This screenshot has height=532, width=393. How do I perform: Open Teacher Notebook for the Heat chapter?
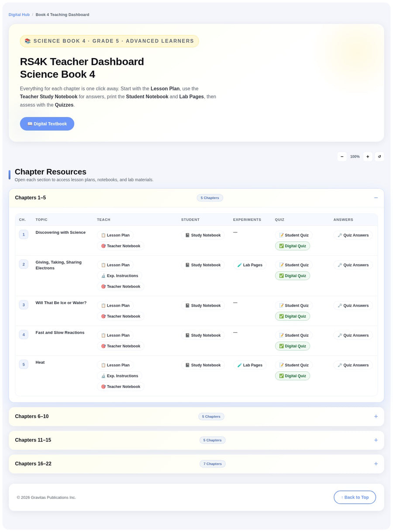[121, 387]
